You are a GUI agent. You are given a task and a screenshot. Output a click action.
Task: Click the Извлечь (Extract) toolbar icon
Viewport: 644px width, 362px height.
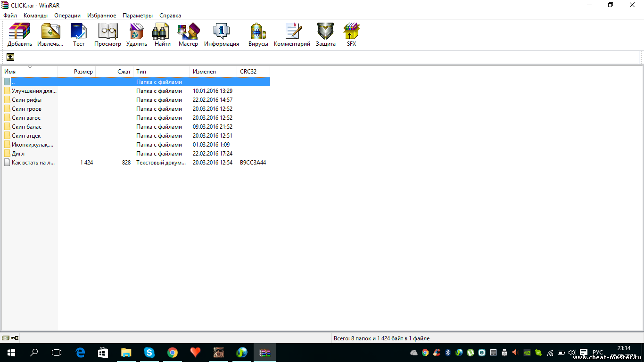pos(50,35)
